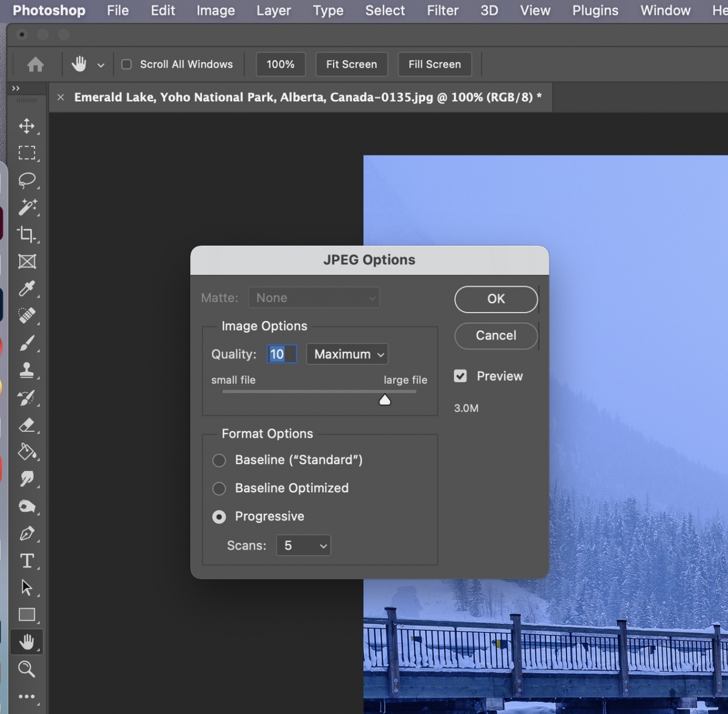Select the Crop tool

(26, 234)
